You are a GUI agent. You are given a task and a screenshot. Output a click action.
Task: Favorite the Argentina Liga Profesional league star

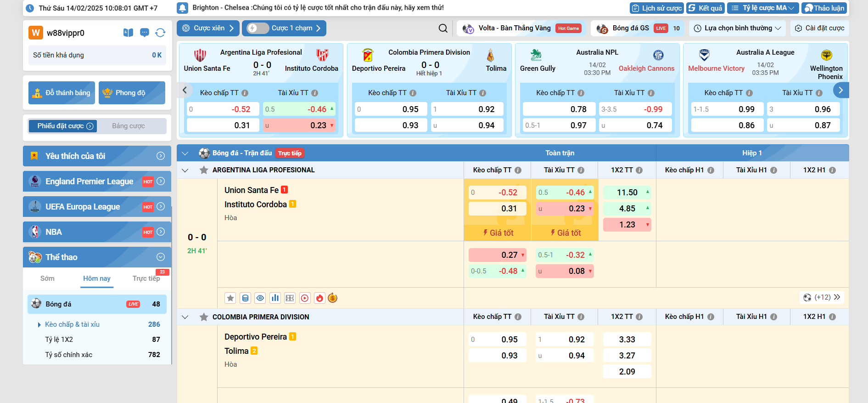(x=204, y=170)
